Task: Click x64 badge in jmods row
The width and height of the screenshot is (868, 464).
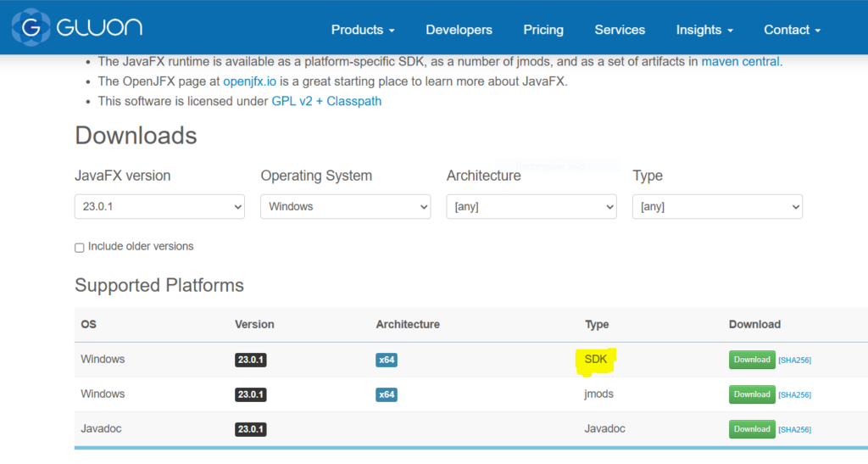Action: tap(387, 394)
